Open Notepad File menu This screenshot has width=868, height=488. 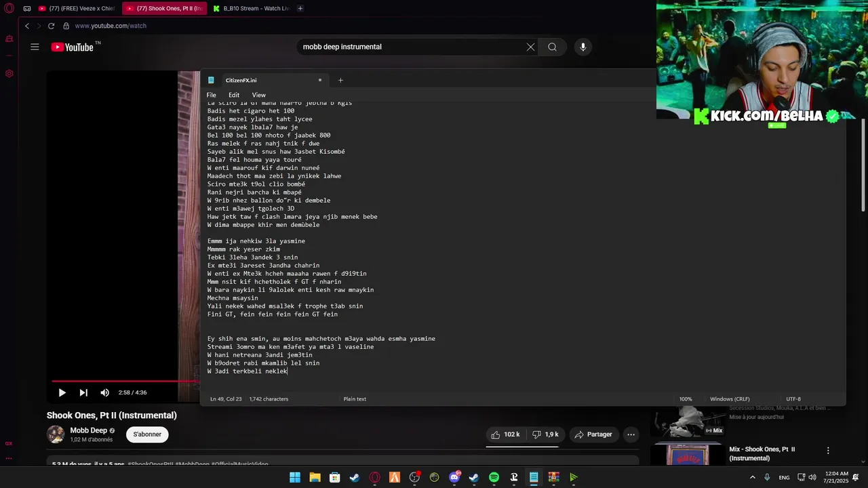point(212,95)
